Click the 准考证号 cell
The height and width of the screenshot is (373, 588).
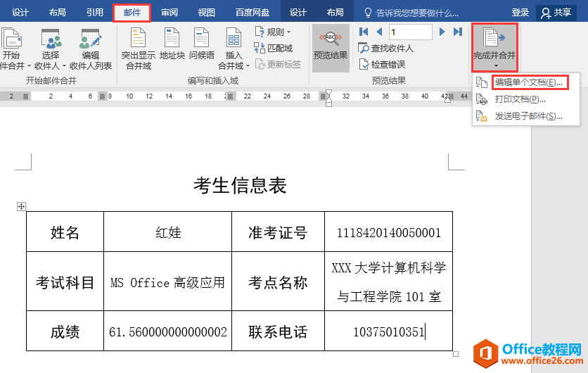click(278, 232)
